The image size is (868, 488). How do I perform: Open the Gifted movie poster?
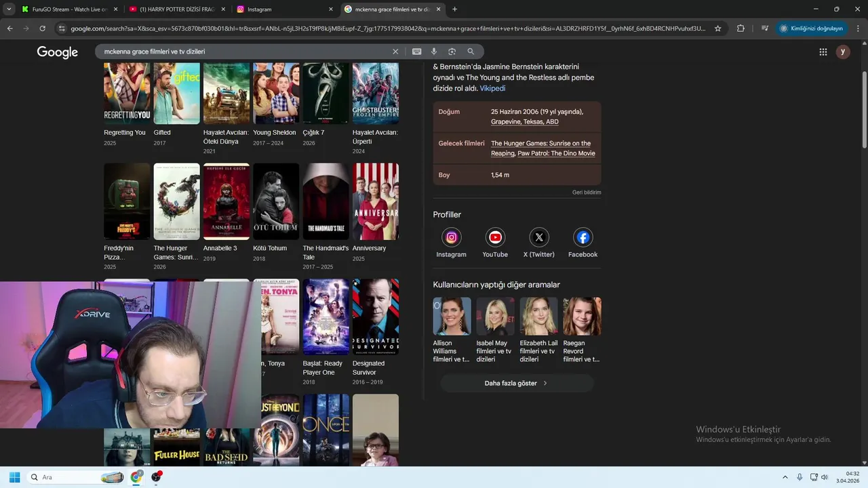[176, 94]
